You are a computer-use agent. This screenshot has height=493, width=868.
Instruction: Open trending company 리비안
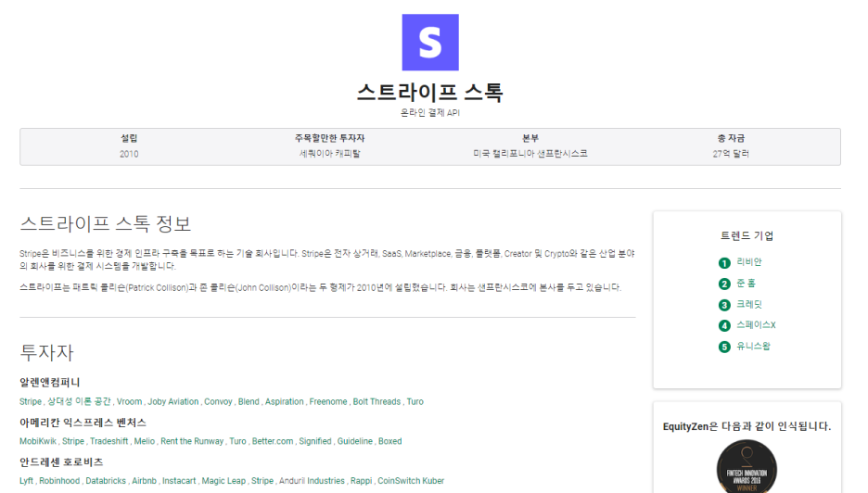pos(749,261)
